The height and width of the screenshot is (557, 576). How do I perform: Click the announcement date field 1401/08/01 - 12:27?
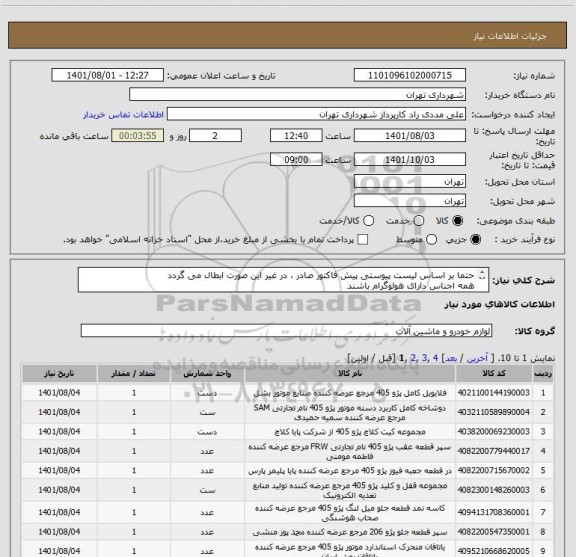pos(108,75)
